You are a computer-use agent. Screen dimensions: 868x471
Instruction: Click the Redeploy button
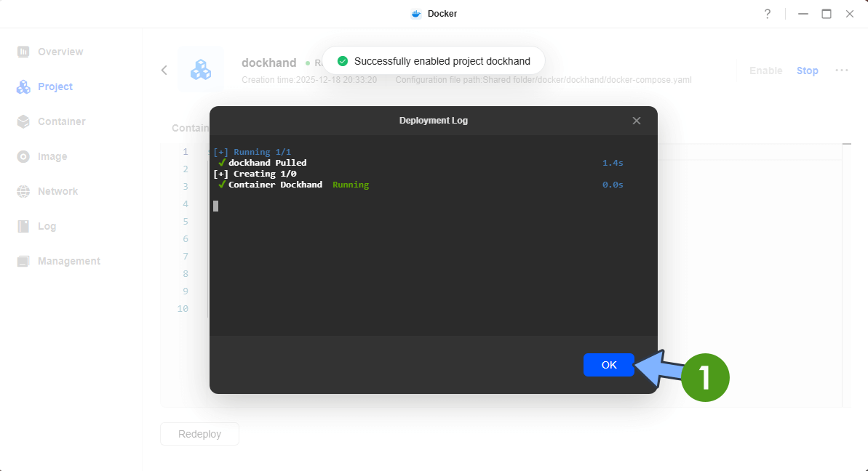point(199,434)
